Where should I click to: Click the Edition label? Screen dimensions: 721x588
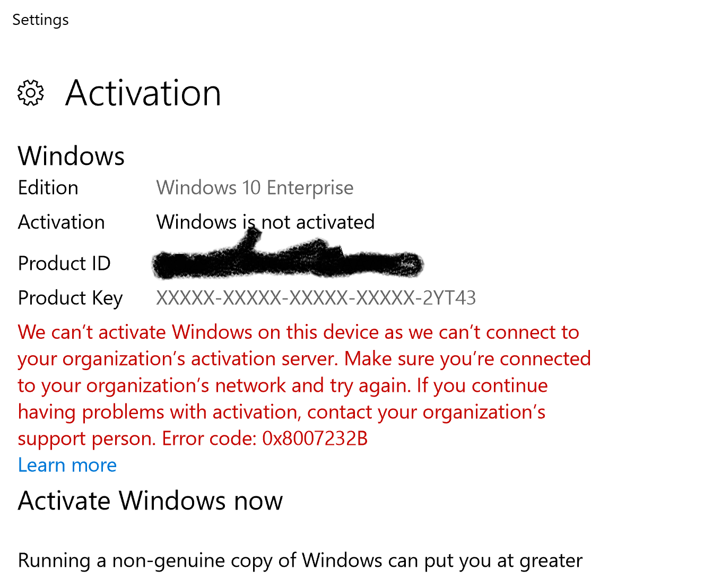click(48, 188)
